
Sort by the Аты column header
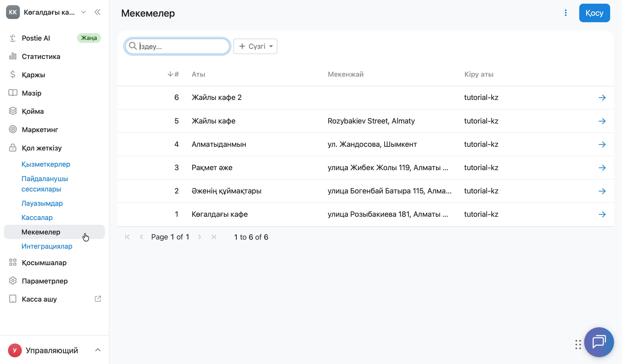[198, 74]
